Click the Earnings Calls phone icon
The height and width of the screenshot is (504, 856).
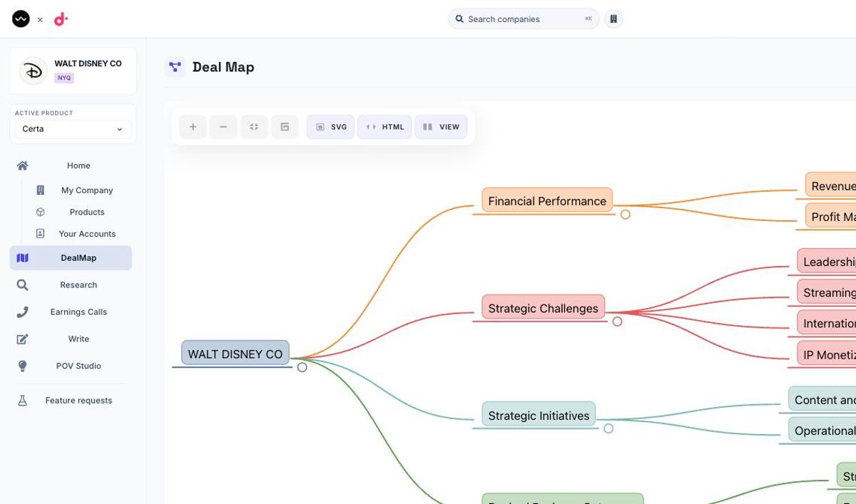[x=22, y=312]
